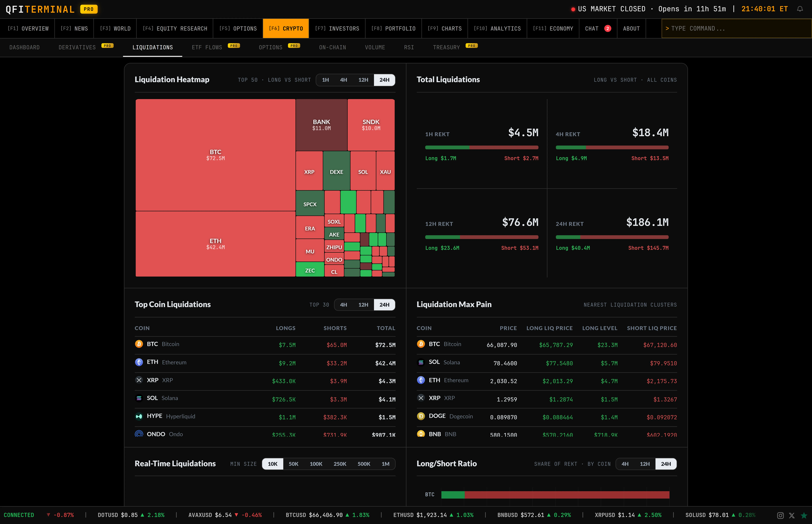Open the [F9] Charts tab
The height and width of the screenshot is (524, 812).
tap(445, 29)
